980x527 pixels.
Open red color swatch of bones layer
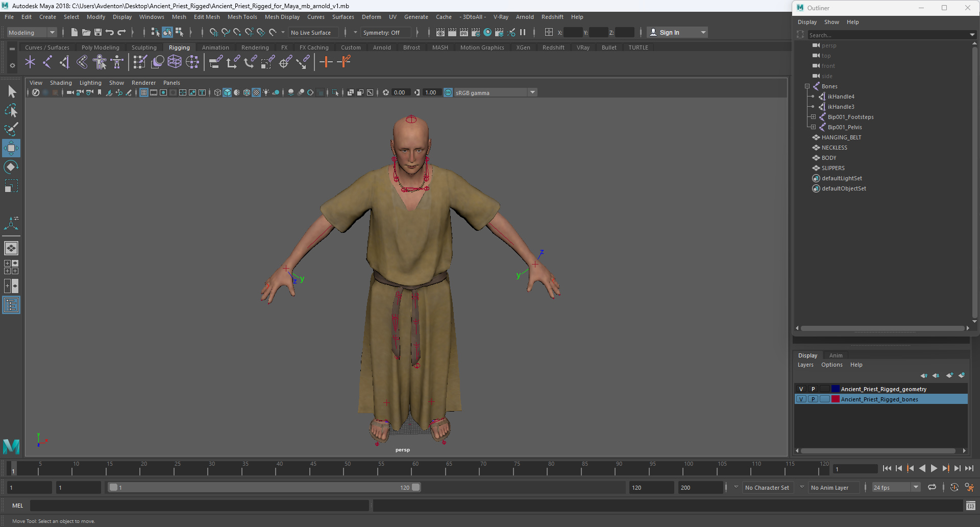point(836,399)
